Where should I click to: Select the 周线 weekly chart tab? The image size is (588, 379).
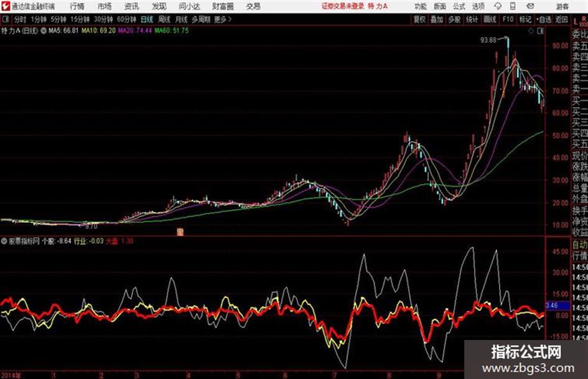[x=164, y=19]
